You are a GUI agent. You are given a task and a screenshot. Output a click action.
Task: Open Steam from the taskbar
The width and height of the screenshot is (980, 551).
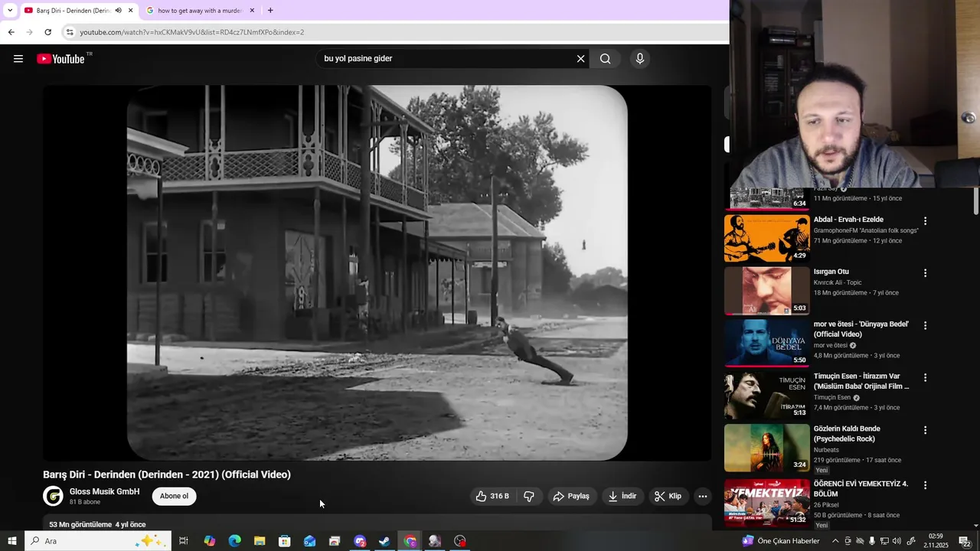(x=385, y=541)
